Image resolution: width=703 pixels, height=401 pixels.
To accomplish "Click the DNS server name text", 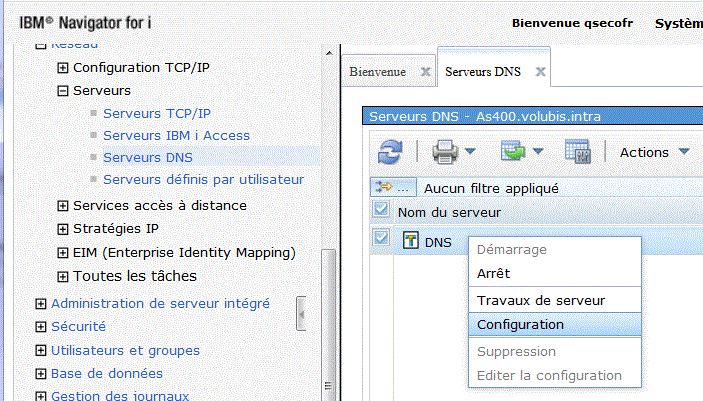I will click(x=438, y=243).
